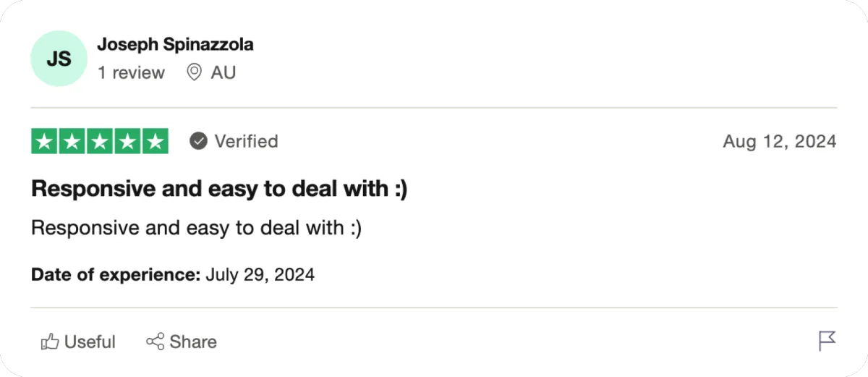Click the Share button
Screen dimensions: 868x377
[x=181, y=342]
